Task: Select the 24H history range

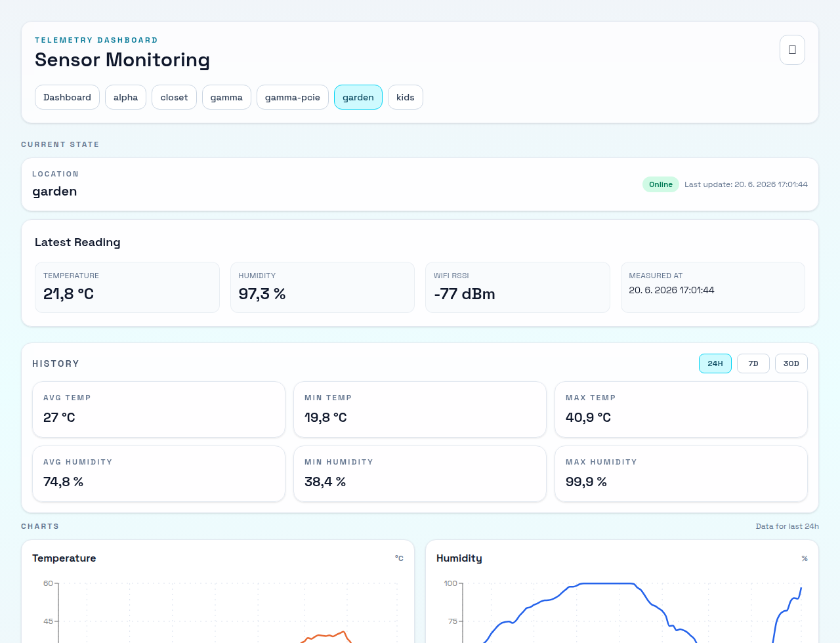Action: [715, 363]
